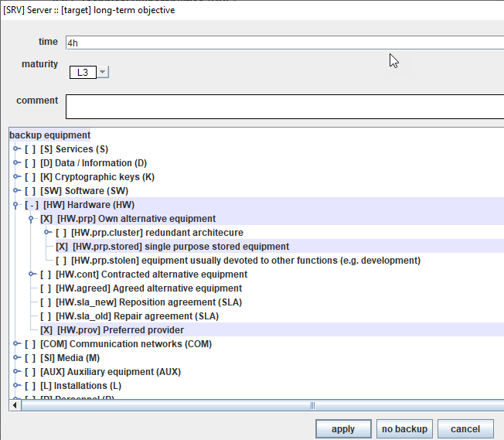Uncheck the HW.prov Preferred provider checkbox
Image resolution: width=504 pixels, height=440 pixels.
click(x=46, y=330)
